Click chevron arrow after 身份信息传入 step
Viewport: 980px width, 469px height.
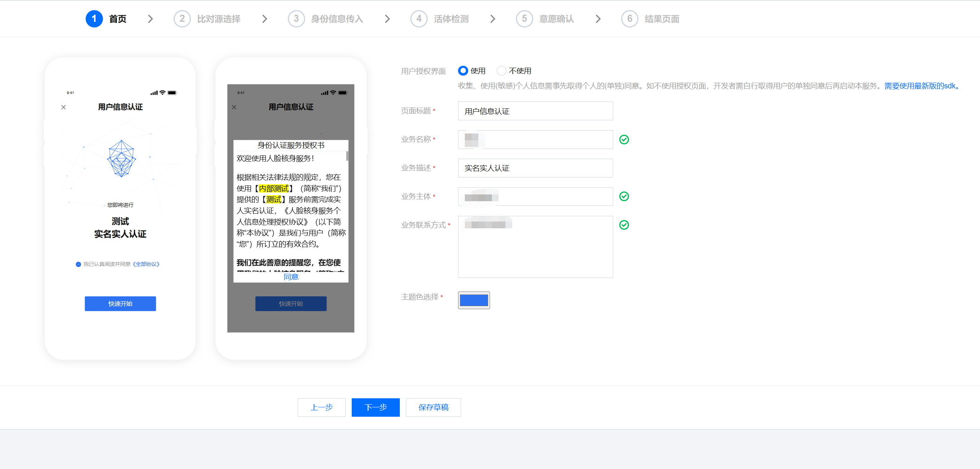387,19
